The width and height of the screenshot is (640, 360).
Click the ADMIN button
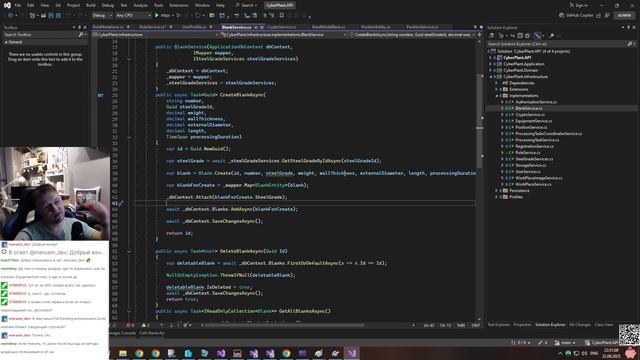[x=624, y=16]
